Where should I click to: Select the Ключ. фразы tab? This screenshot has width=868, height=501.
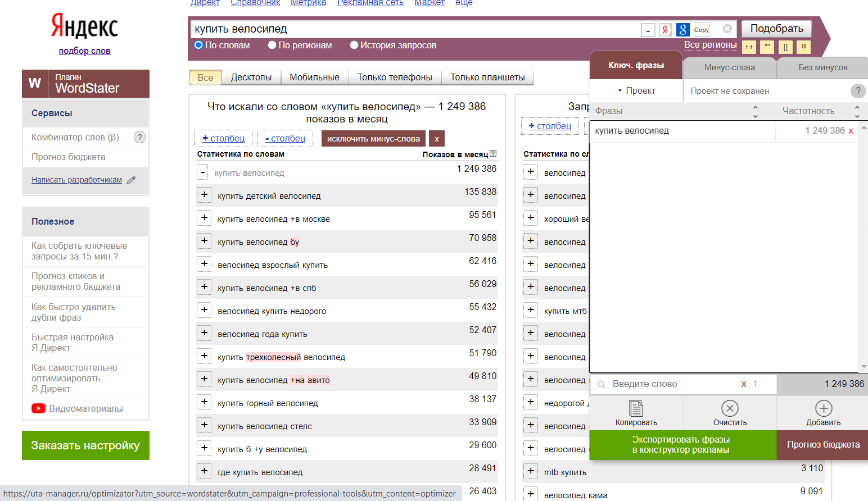636,65
